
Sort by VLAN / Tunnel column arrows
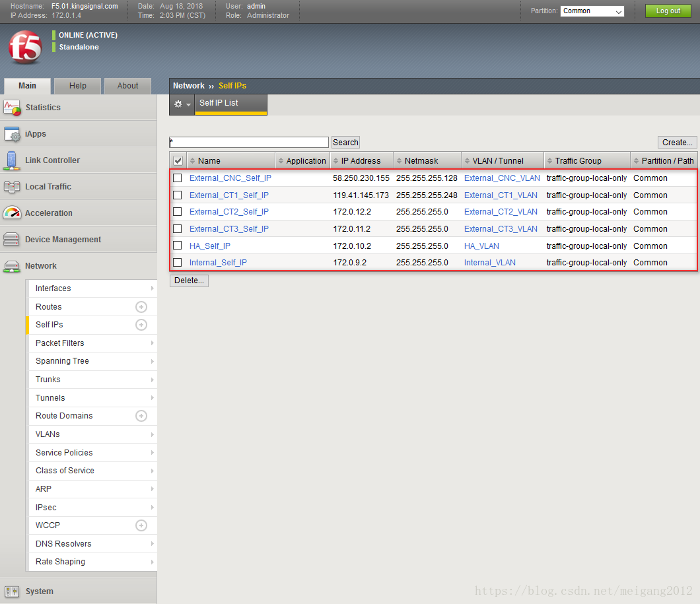tap(467, 161)
